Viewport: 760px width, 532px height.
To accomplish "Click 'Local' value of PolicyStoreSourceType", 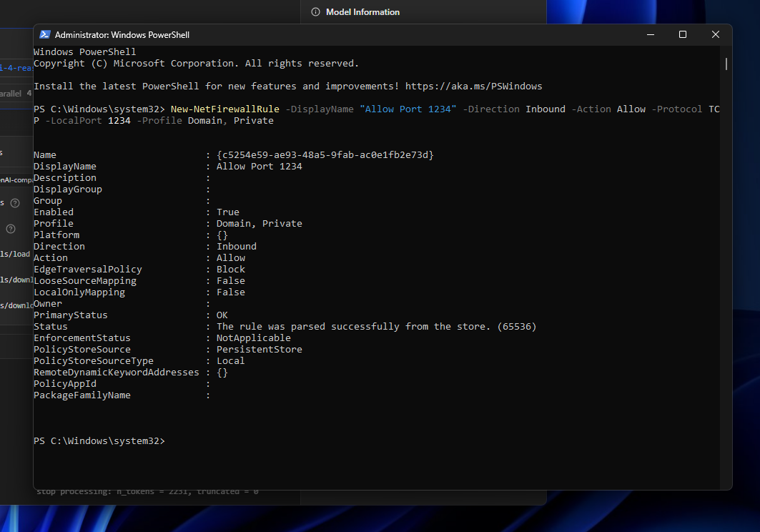I will [231, 361].
